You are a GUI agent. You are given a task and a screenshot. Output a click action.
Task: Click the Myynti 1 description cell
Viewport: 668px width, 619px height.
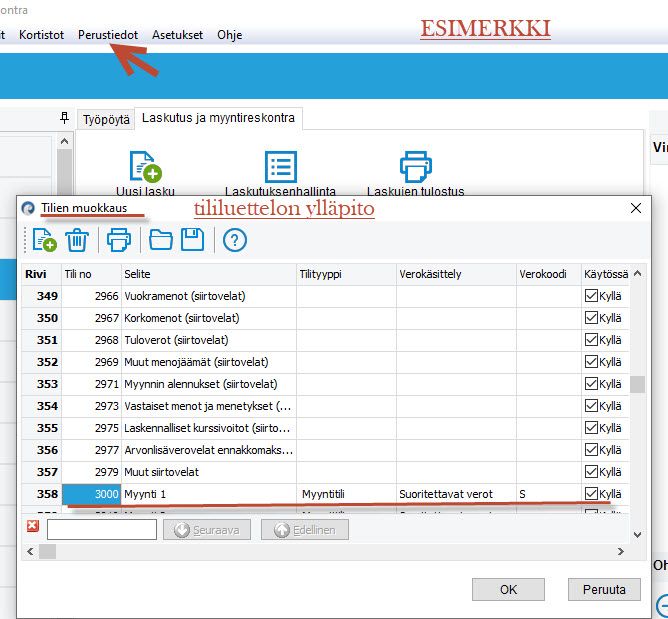pyautogui.click(x=209, y=494)
